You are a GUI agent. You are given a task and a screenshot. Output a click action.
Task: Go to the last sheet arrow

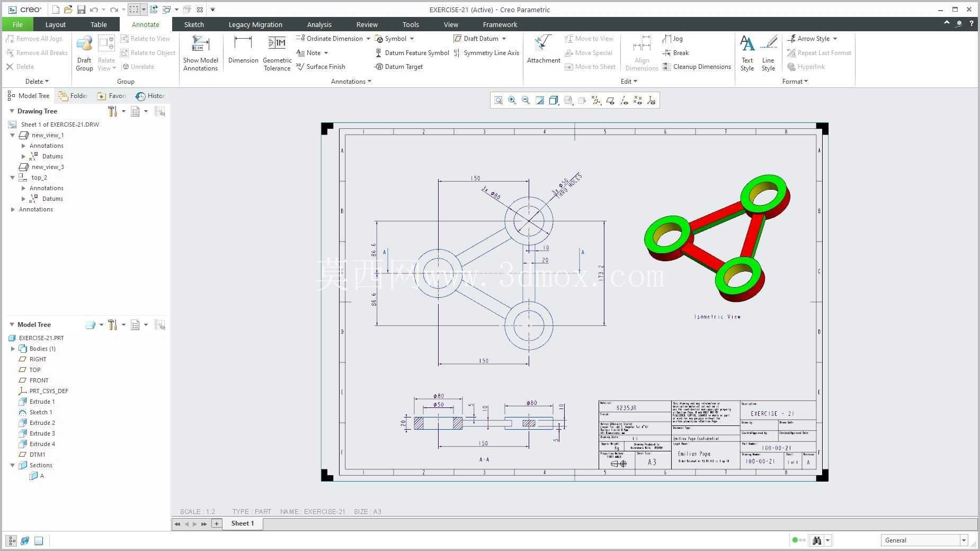click(204, 524)
